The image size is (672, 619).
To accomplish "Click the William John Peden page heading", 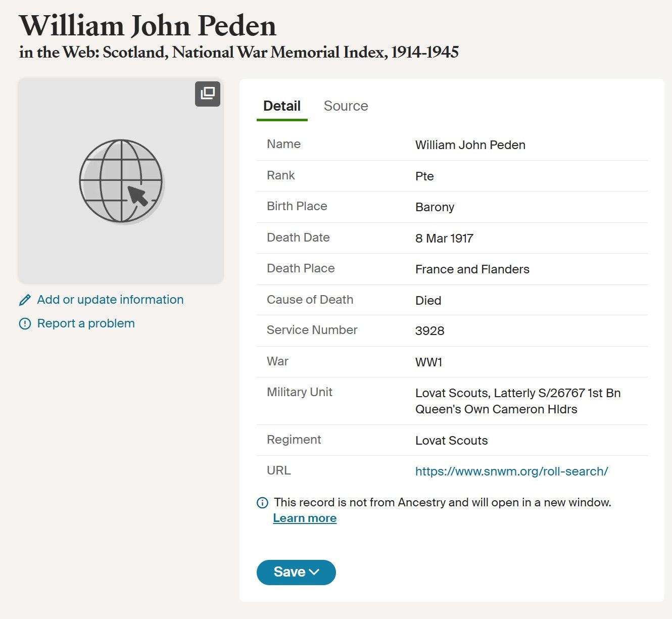I will click(148, 26).
